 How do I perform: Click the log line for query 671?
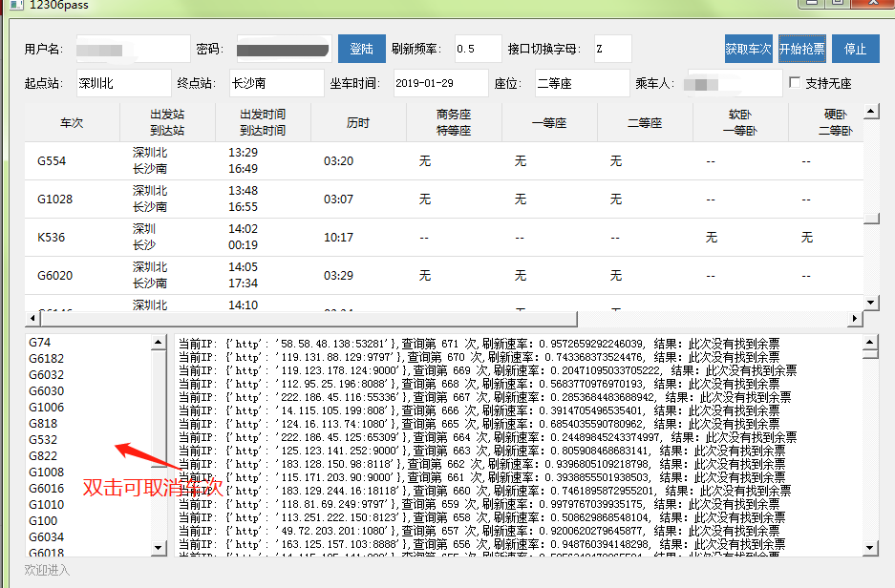(x=479, y=344)
